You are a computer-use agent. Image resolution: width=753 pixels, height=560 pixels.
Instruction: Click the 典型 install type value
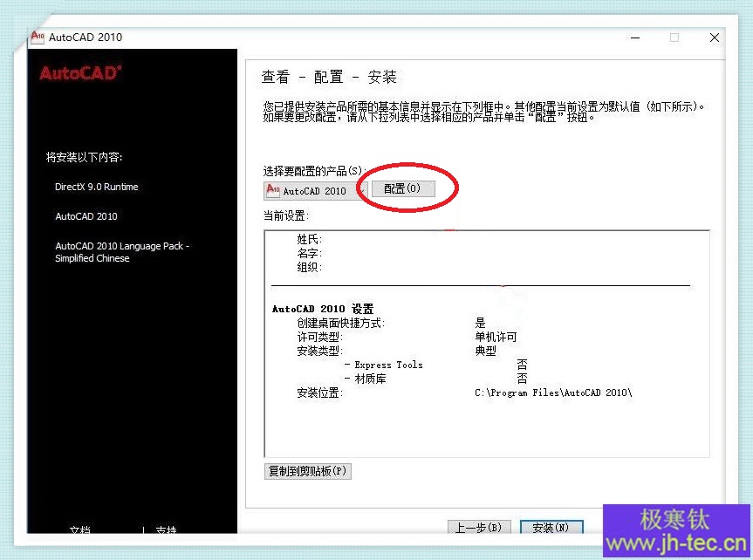485,351
